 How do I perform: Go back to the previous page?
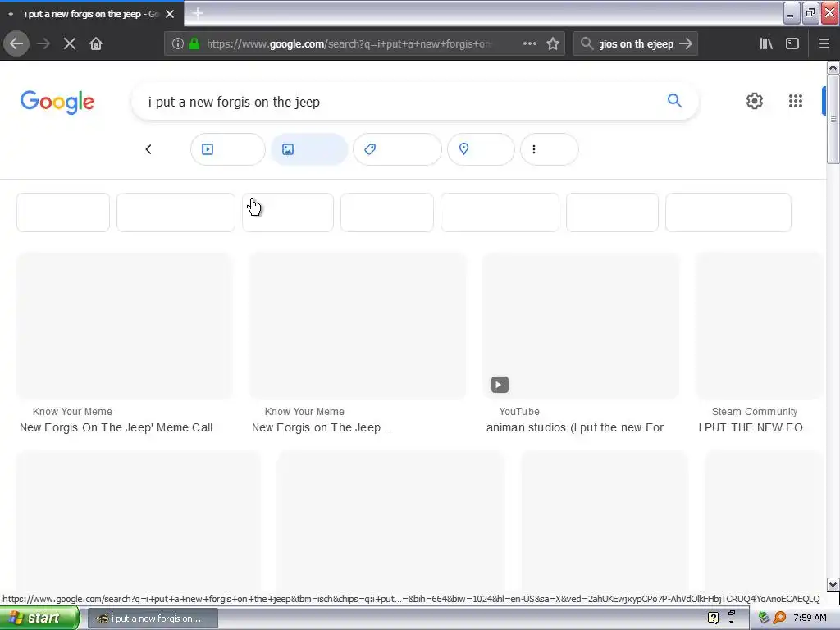coord(16,44)
